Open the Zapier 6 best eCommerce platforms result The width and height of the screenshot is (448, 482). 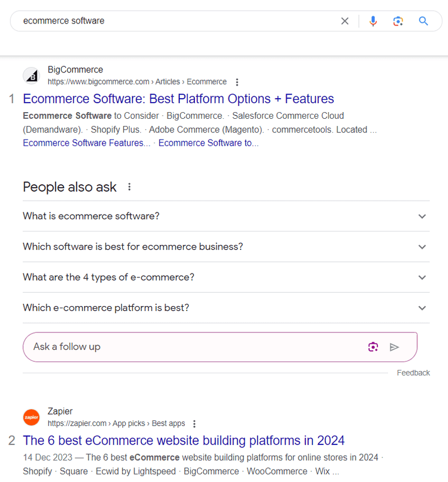click(x=184, y=441)
